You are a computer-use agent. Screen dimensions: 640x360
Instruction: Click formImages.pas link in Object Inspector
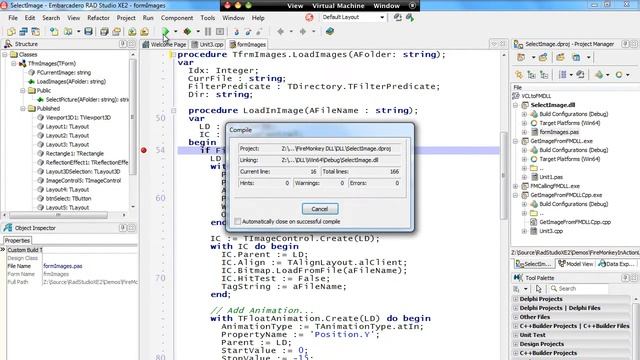click(x=63, y=266)
